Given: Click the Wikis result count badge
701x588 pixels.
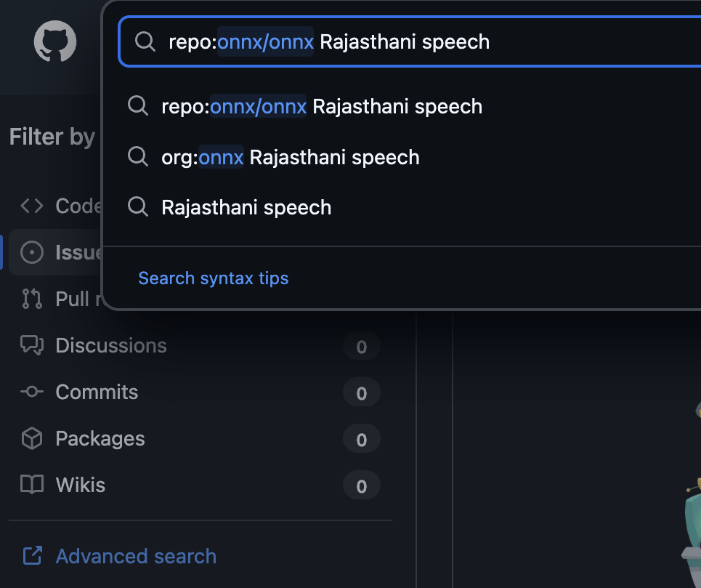Looking at the screenshot, I should point(361,487).
